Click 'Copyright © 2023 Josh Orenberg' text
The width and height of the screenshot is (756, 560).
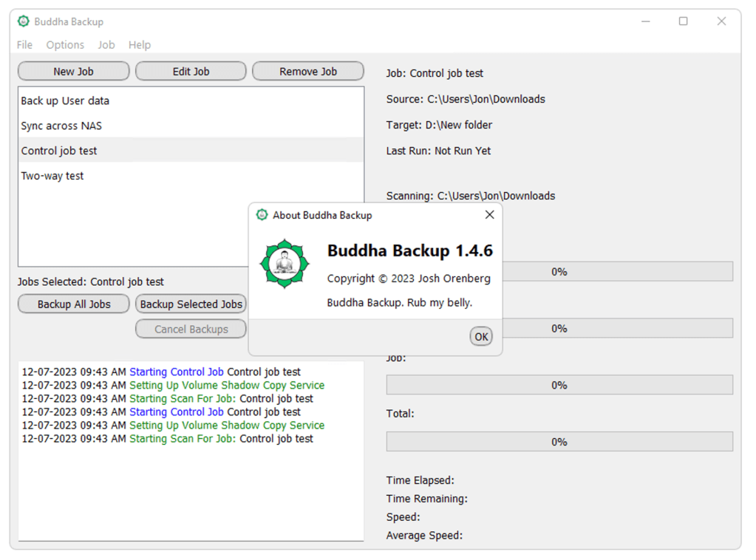[x=409, y=279]
